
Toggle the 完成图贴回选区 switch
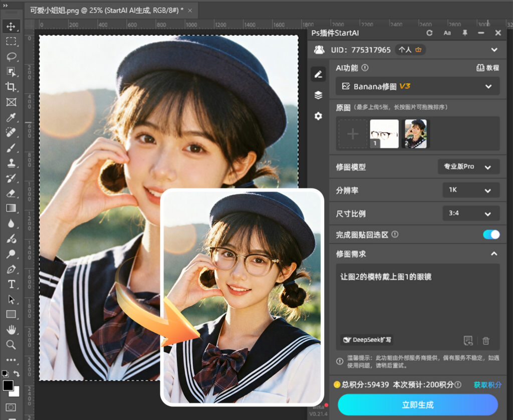[491, 235]
